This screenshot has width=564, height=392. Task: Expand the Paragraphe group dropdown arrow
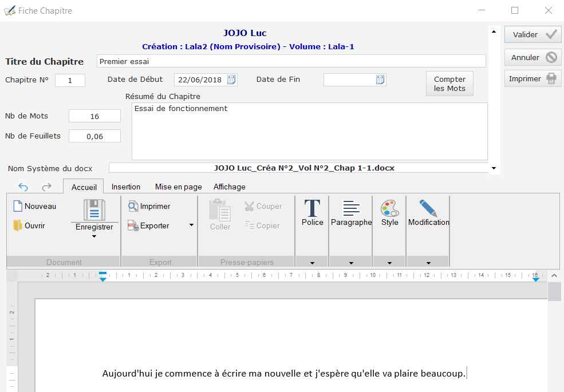[x=351, y=263]
